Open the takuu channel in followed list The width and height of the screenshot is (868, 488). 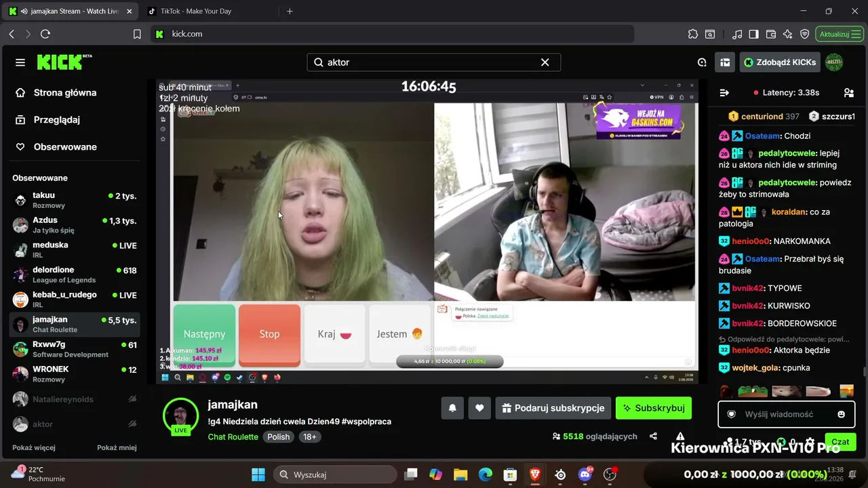coord(75,200)
